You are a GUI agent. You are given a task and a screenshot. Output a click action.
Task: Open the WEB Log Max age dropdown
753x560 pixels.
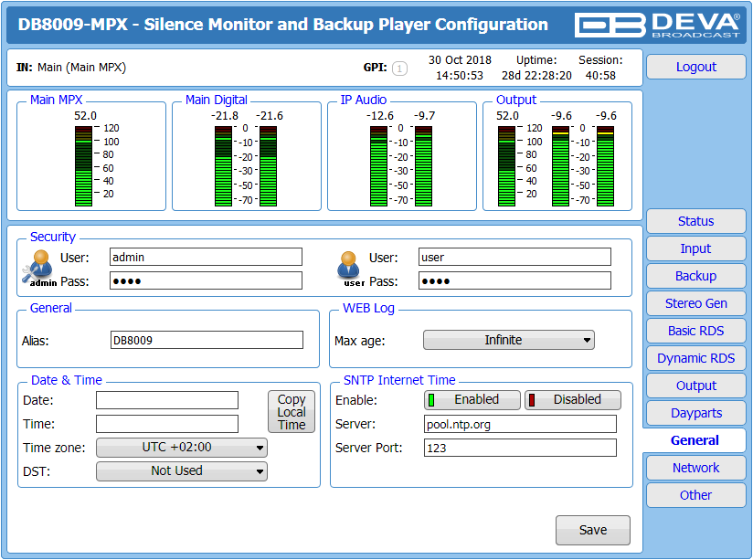509,340
